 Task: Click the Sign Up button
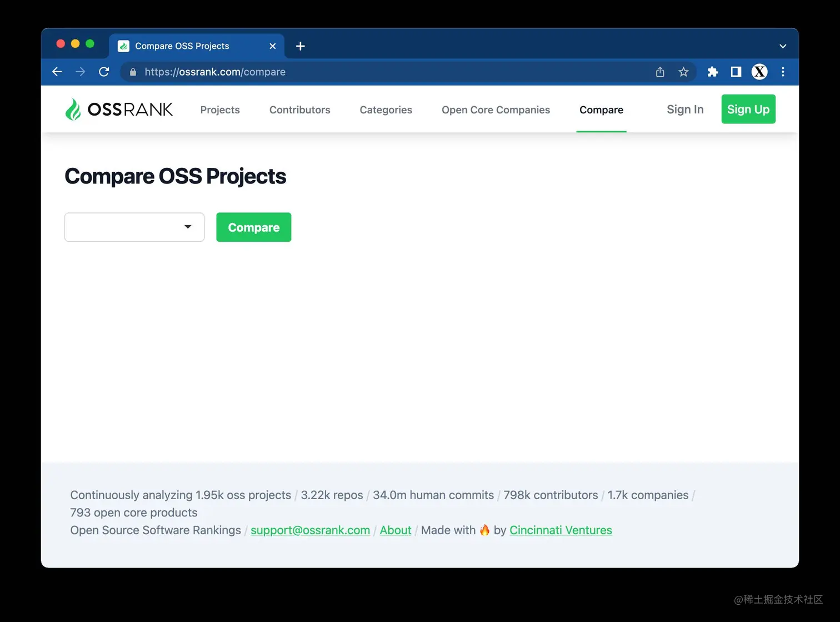click(748, 109)
